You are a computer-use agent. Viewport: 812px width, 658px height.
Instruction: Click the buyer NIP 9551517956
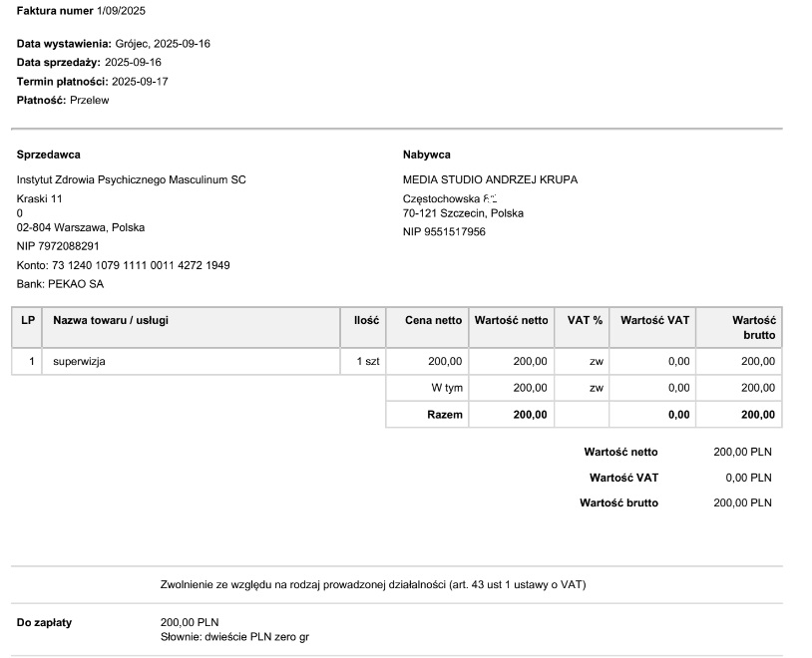[444, 232]
